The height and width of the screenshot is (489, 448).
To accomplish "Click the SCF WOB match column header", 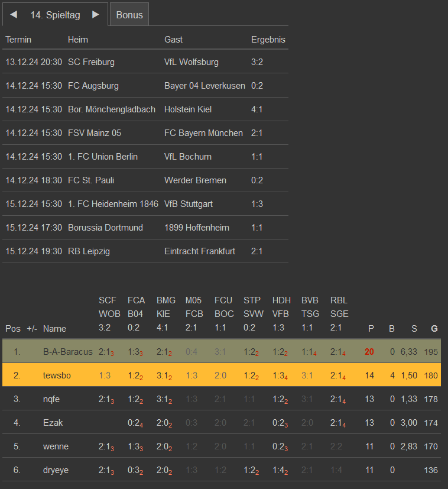I will (108, 314).
